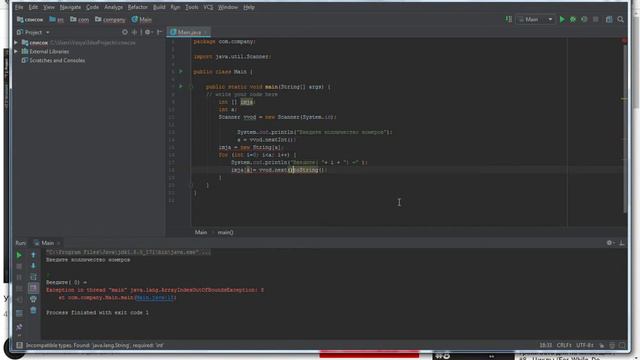Clear all Run console output trash icon

click(33, 311)
